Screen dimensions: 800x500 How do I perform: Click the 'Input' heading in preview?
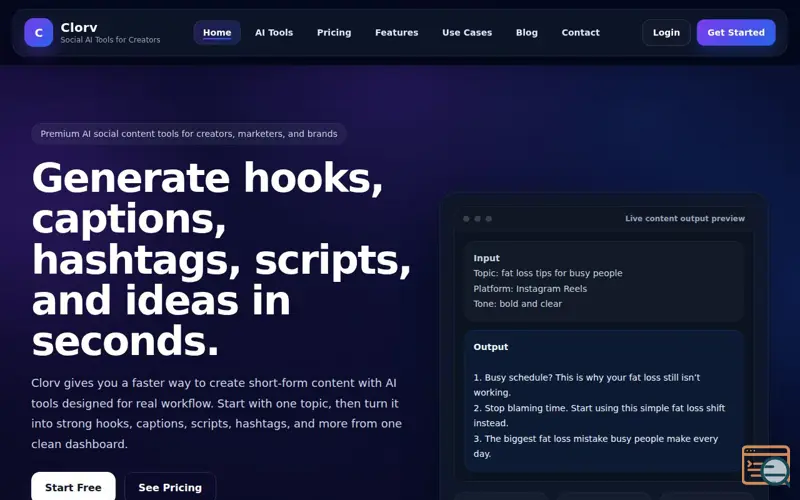(x=486, y=258)
